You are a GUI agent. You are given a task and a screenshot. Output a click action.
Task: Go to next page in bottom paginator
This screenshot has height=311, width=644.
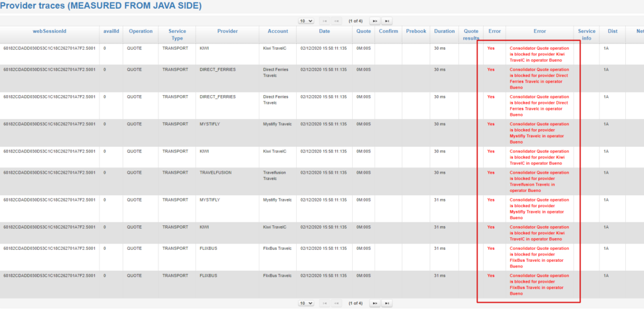(375, 303)
